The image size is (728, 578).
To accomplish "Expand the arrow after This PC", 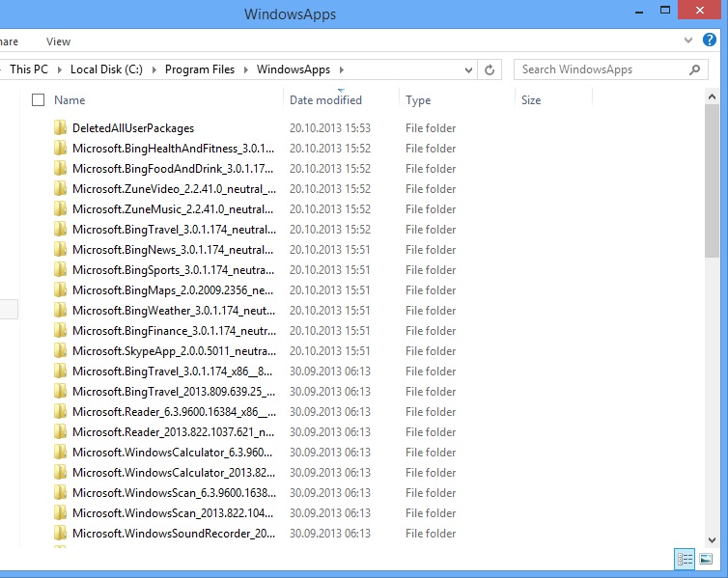I will [x=60, y=69].
